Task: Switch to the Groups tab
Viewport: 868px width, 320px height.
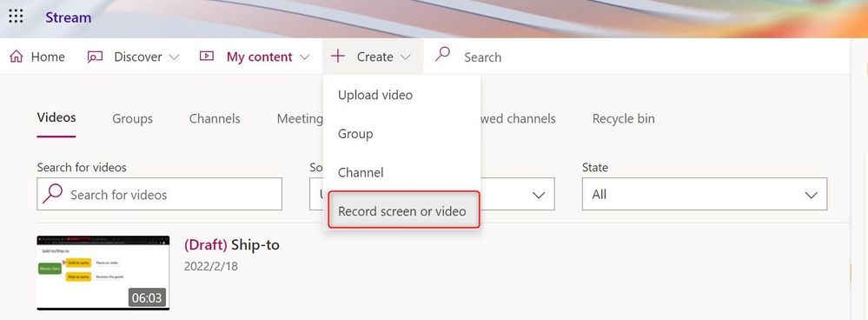Action: [132, 118]
